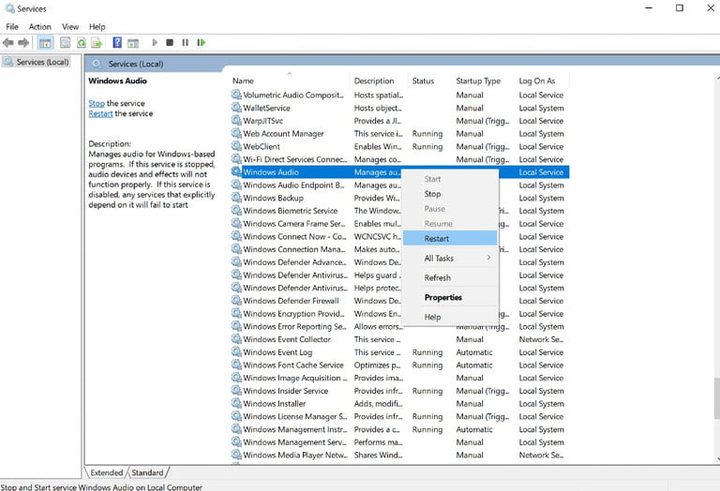Sort by the Startup Type column header
Image resolution: width=720 pixels, height=491 pixels.
point(478,81)
